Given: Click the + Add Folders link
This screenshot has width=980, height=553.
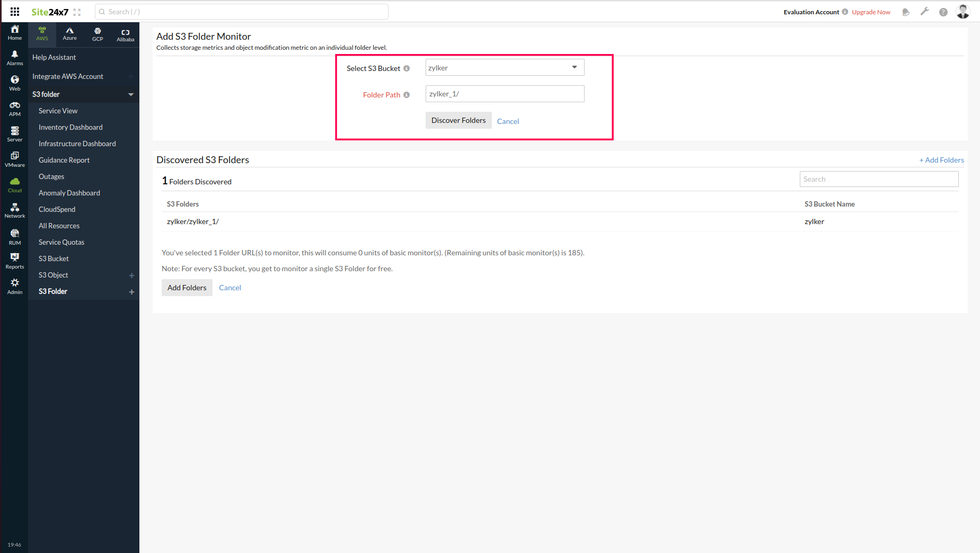Looking at the screenshot, I should [x=941, y=159].
